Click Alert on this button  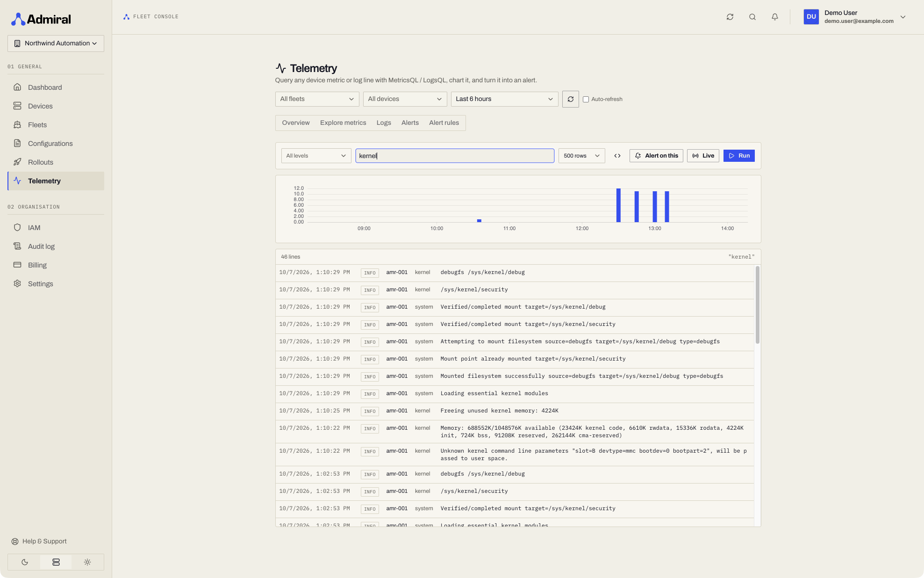click(x=656, y=156)
